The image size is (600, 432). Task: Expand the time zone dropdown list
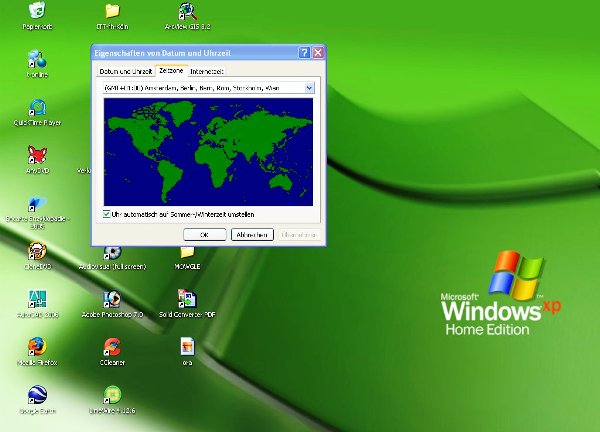tap(309, 88)
